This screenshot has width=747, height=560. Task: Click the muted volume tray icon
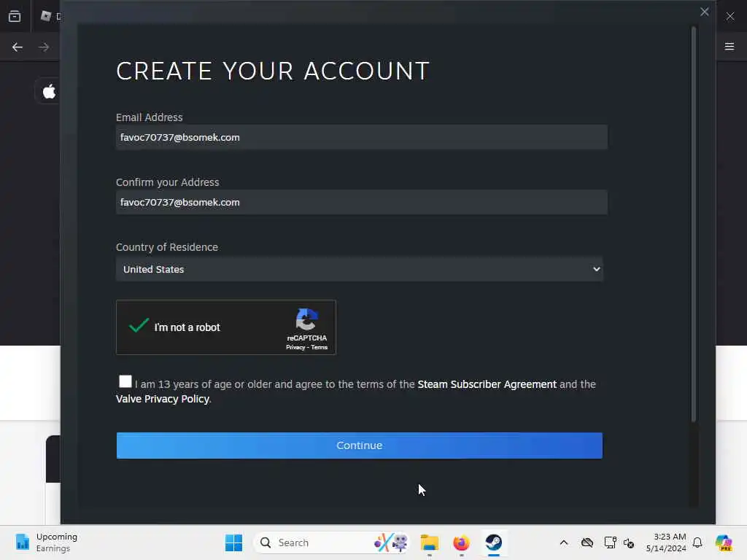(x=629, y=542)
